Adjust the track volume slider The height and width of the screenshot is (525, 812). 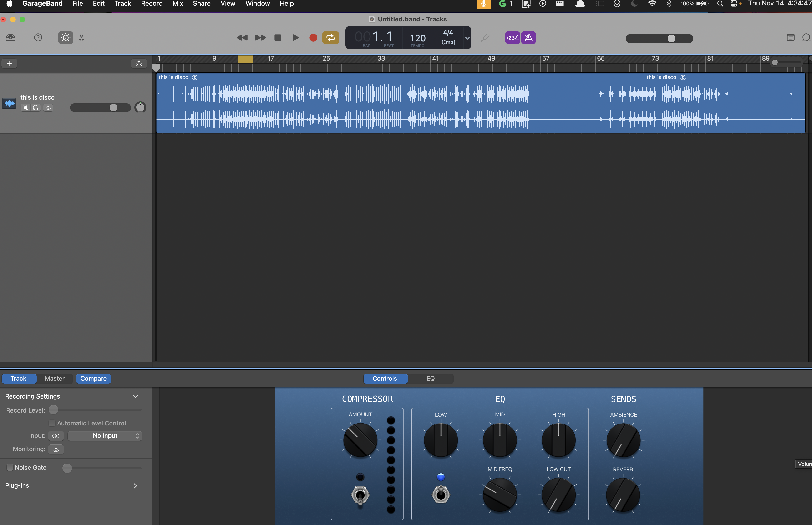100,108
